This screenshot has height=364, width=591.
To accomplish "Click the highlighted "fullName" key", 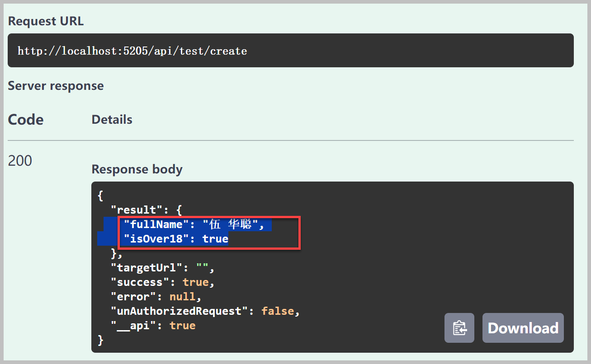I will (156, 224).
